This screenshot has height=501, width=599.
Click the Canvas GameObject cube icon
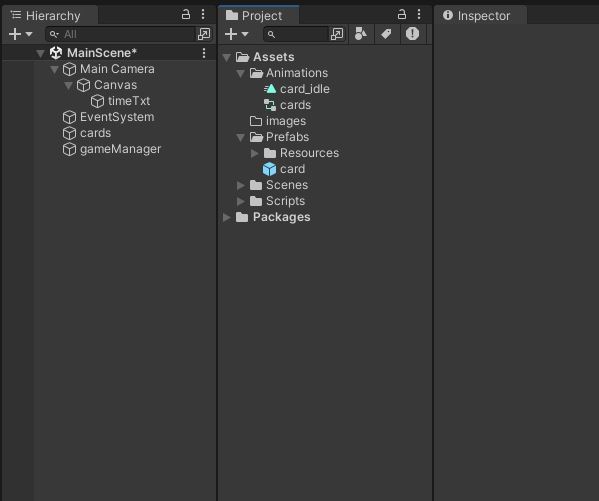point(83,85)
